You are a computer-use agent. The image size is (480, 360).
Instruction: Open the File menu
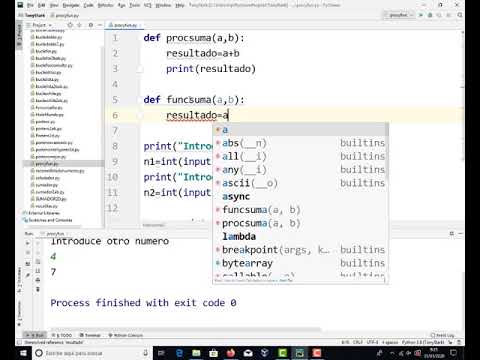click(x=30, y=5)
